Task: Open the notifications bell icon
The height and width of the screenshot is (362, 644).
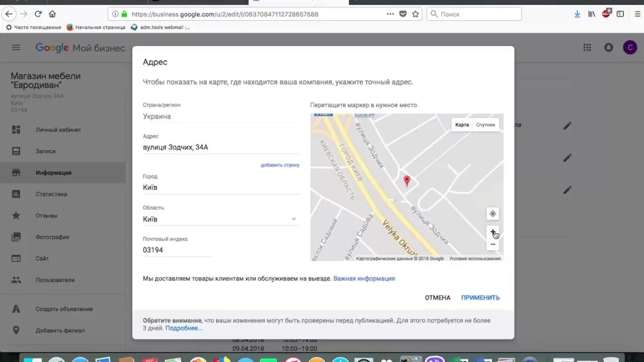Action: [609, 47]
